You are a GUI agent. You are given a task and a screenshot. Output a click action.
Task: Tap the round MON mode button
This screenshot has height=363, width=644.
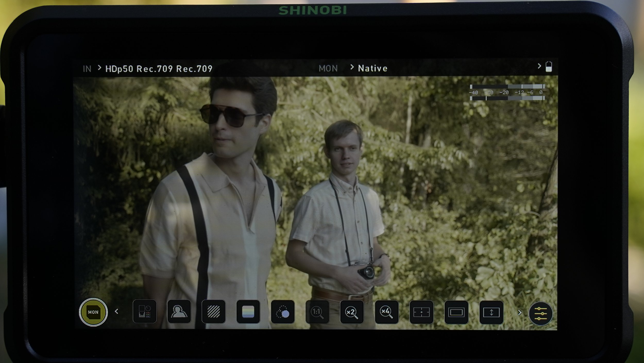click(93, 312)
